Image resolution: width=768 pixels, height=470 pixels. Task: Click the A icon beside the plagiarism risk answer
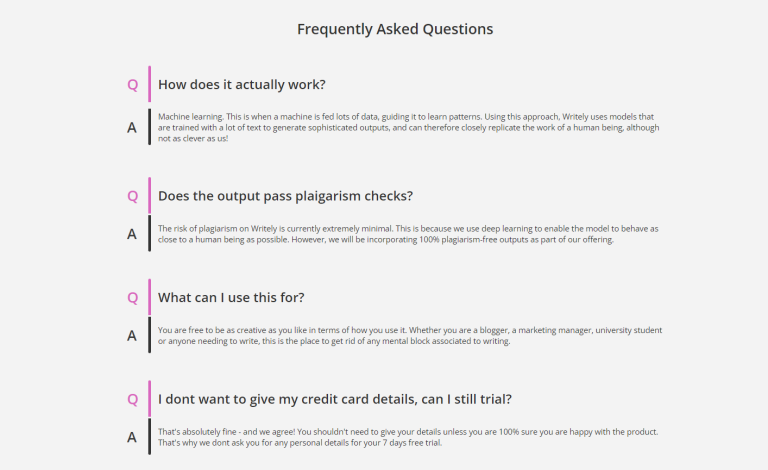coord(132,234)
